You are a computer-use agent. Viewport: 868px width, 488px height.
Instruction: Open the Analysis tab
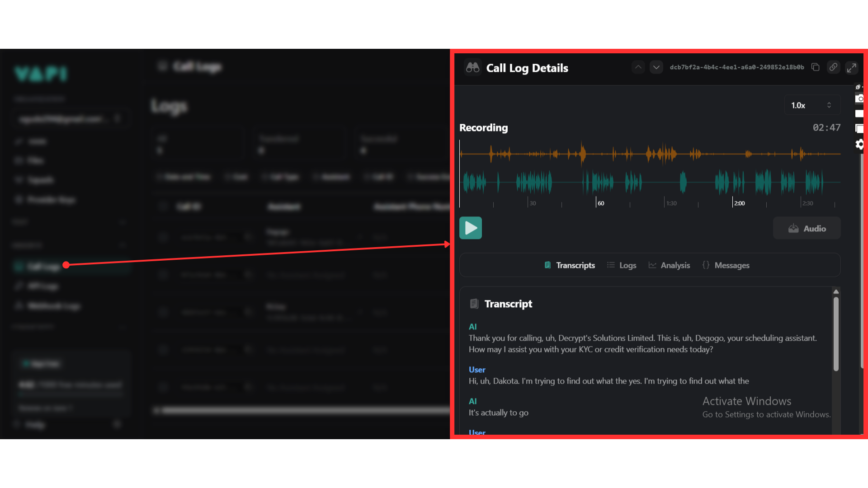click(670, 265)
